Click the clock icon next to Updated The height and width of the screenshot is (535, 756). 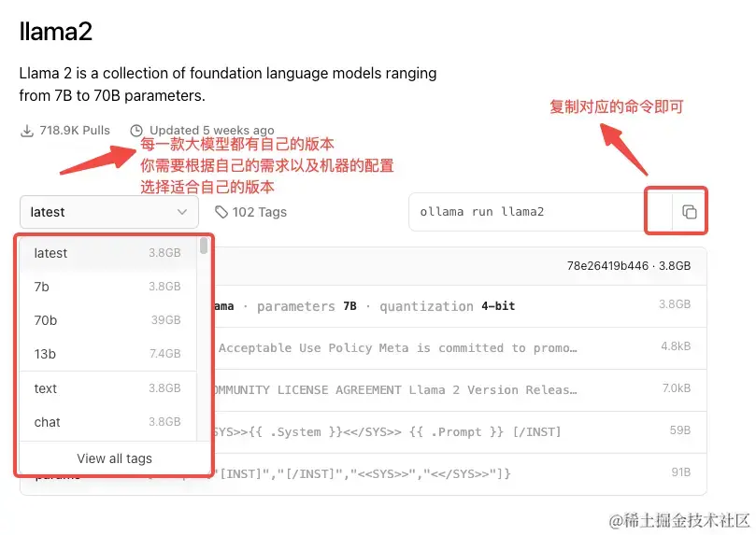pyautogui.click(x=136, y=131)
